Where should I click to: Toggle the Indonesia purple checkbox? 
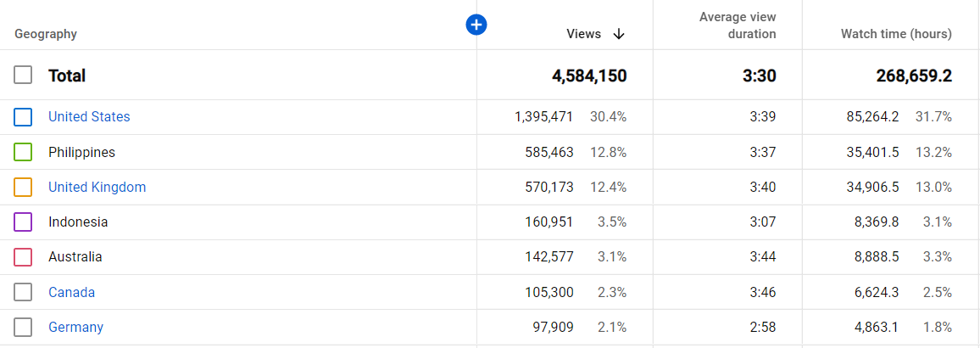point(23,222)
